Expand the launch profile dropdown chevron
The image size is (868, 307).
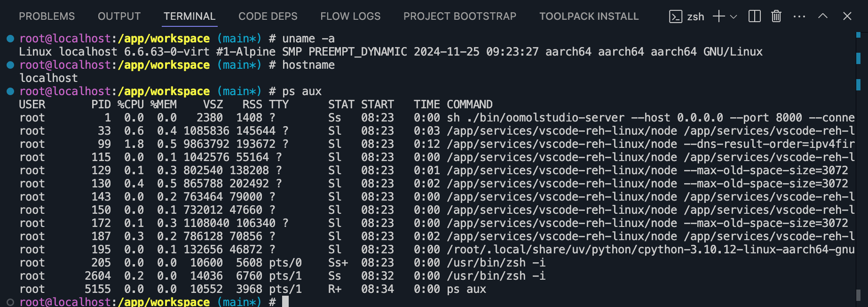[734, 16]
